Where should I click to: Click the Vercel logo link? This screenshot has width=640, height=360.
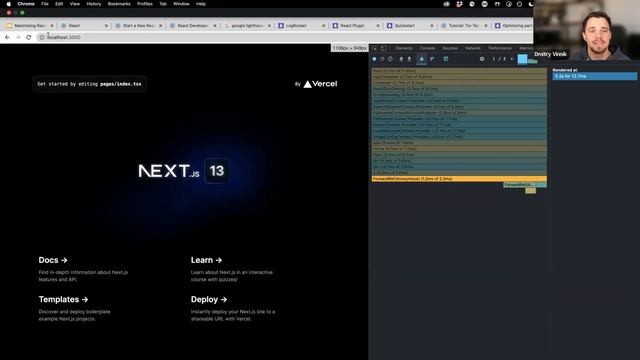pos(320,84)
